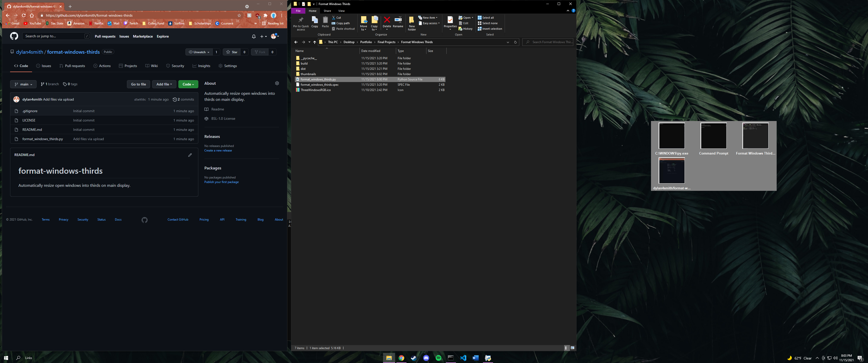Click the Steam icon in taskbar
Screen dimensions: 868x363
tap(414, 358)
